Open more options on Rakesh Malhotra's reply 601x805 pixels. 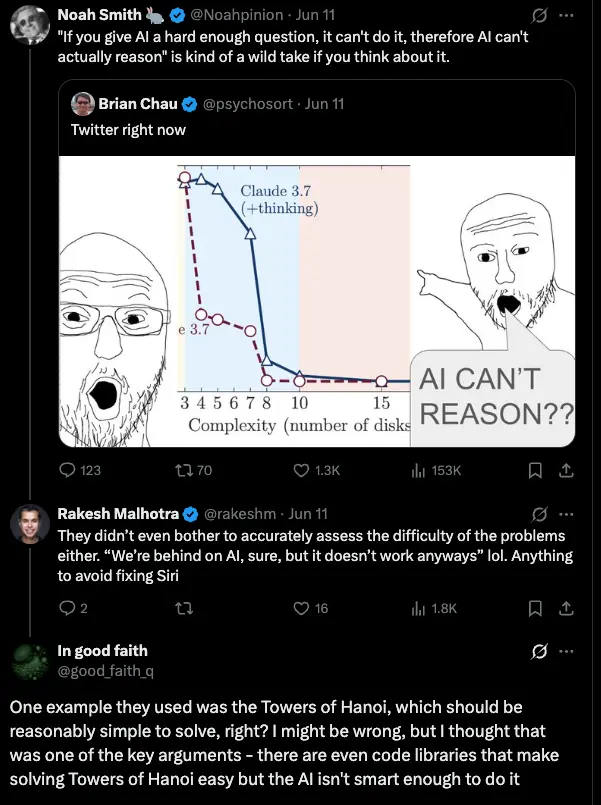click(567, 514)
